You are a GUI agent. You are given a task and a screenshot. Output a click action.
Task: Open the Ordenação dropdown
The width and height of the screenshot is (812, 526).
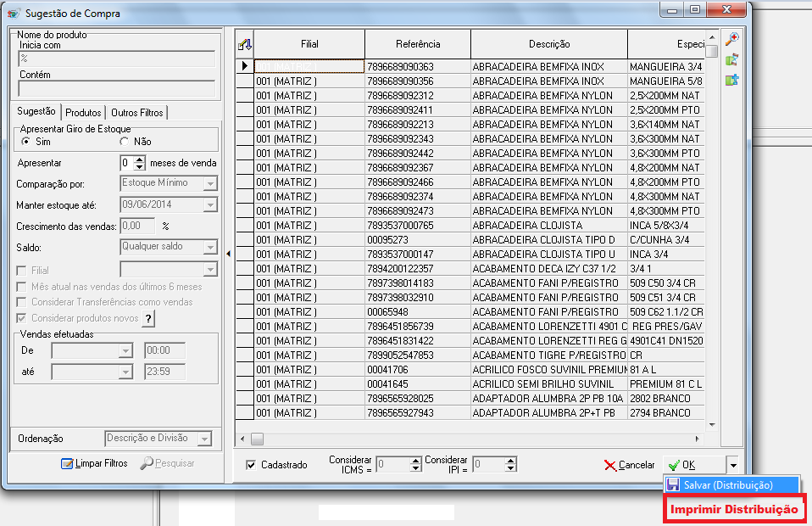[x=204, y=439]
